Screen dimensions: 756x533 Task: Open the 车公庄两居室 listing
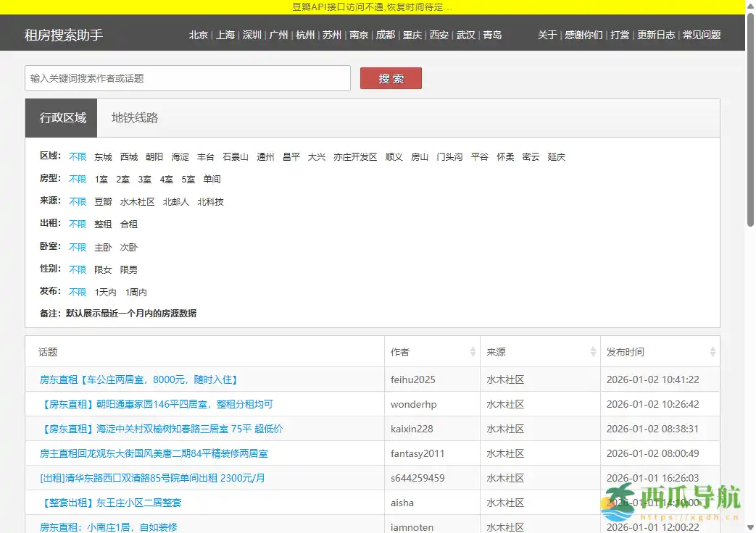(x=141, y=379)
